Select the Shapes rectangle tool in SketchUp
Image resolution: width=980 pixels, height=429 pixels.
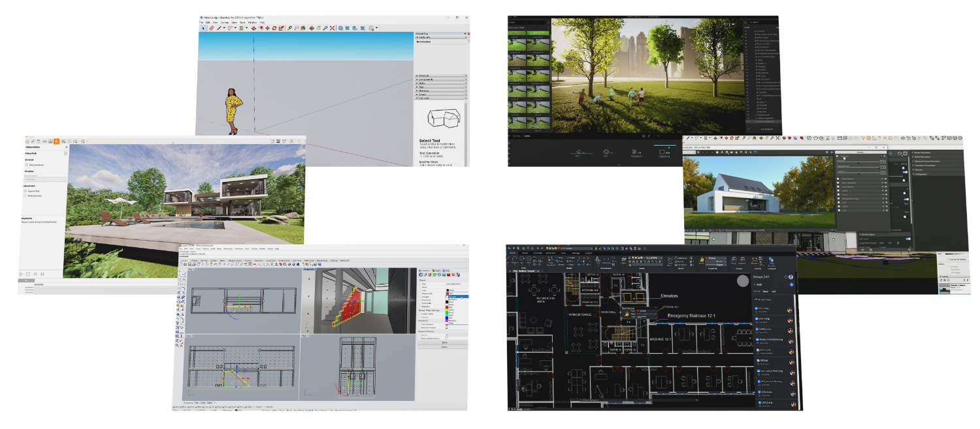coord(242,28)
